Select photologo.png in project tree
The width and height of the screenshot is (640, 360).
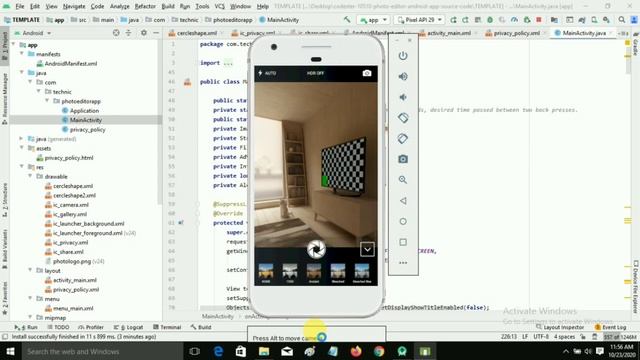point(75,261)
